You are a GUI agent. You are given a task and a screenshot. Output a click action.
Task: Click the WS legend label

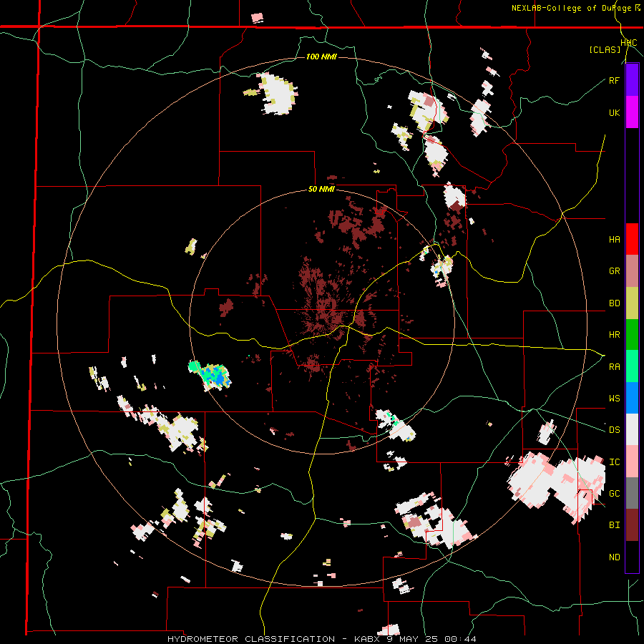click(x=614, y=399)
